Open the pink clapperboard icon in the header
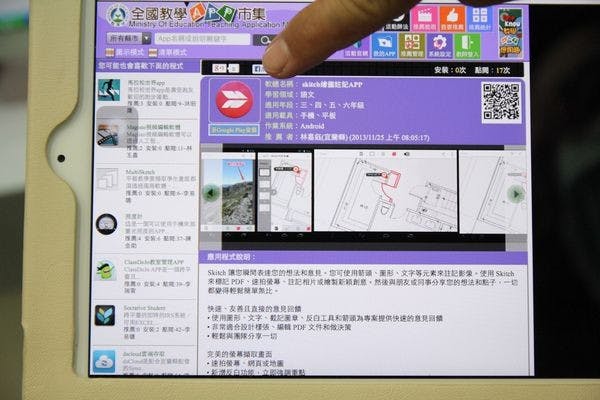600x400 pixels. coord(424,19)
